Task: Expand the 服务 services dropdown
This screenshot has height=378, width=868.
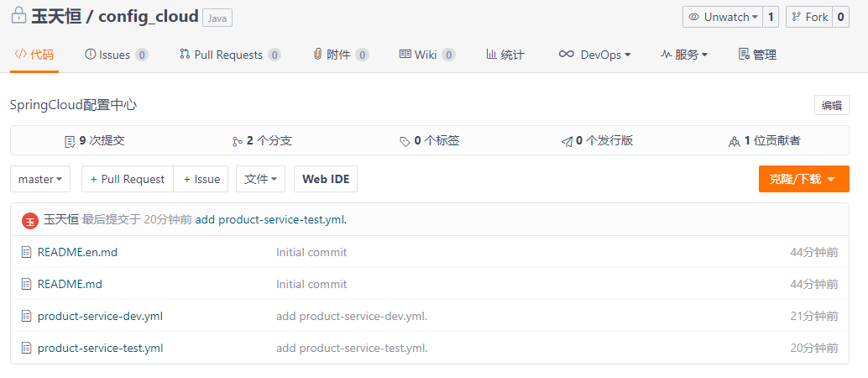Action: (x=685, y=55)
